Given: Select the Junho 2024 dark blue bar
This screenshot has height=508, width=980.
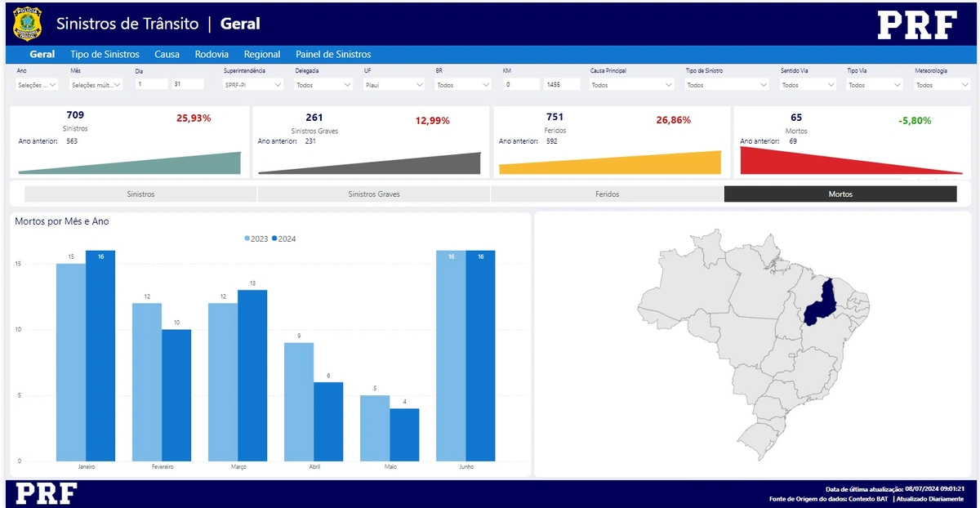Looking at the screenshot, I should tap(480, 356).
